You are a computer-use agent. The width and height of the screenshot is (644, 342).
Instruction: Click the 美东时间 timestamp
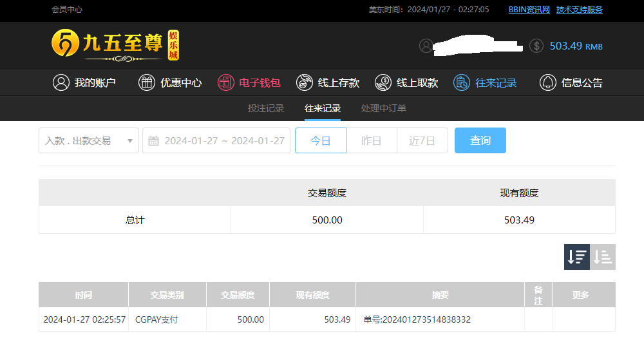coord(429,10)
